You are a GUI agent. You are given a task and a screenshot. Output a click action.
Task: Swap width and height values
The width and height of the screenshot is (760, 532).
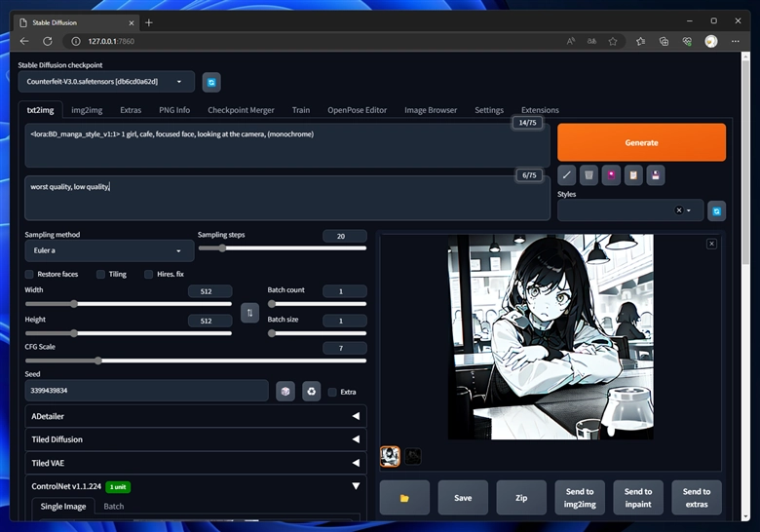[x=249, y=313]
